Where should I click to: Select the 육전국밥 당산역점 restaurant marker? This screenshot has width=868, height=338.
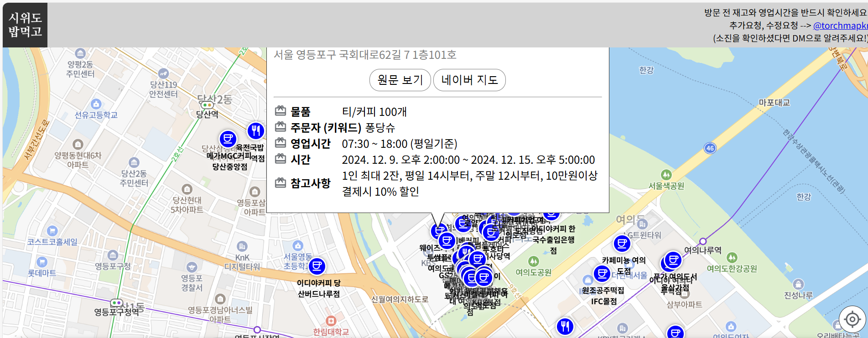click(256, 130)
